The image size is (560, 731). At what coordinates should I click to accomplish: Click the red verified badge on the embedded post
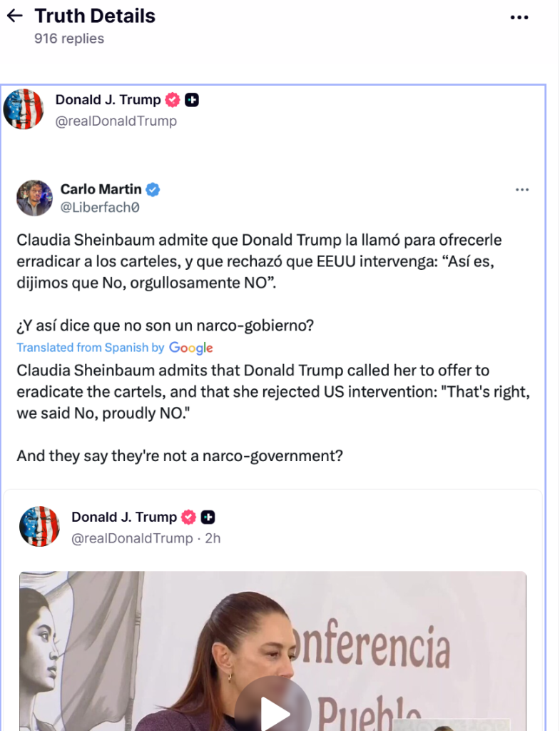coord(189,517)
